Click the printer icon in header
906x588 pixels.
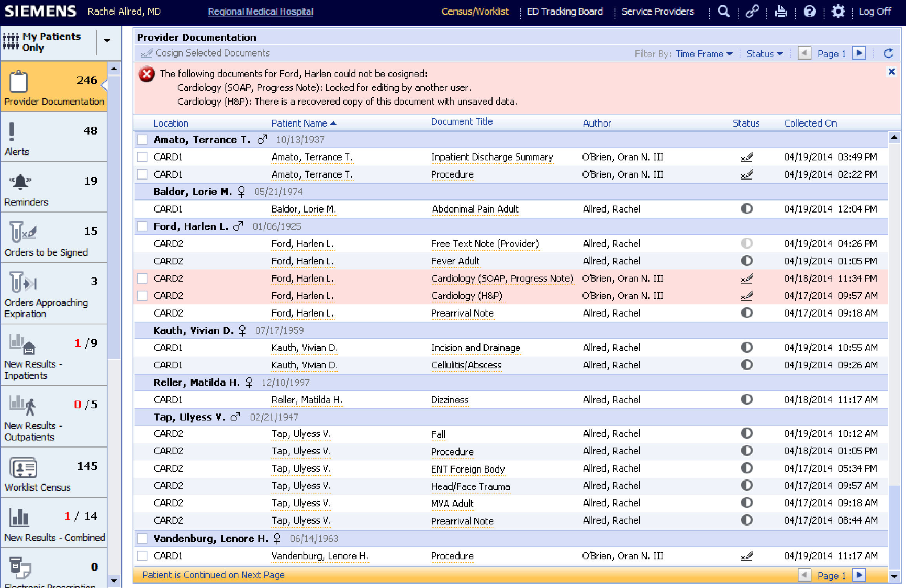click(780, 11)
